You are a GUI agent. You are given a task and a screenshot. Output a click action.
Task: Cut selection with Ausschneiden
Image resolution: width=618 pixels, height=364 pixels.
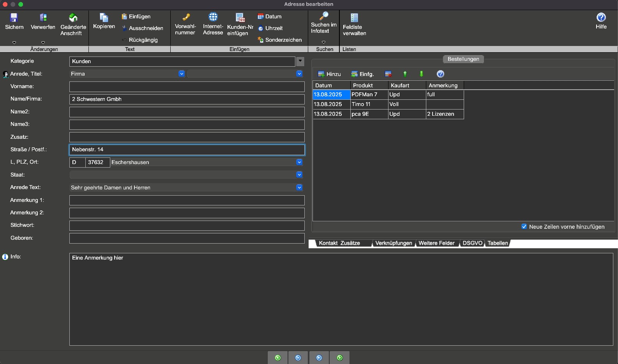point(142,28)
